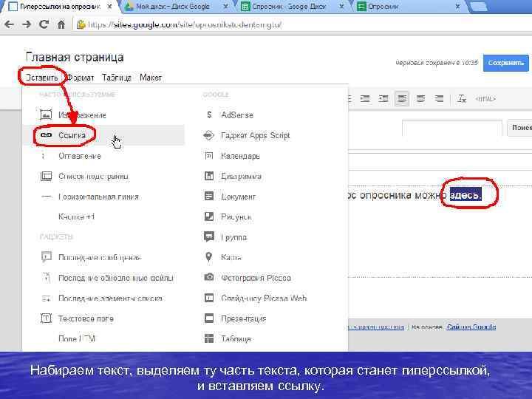Click the Текстовое поле icon
Screen dimensions: 532x399
(x=46, y=318)
